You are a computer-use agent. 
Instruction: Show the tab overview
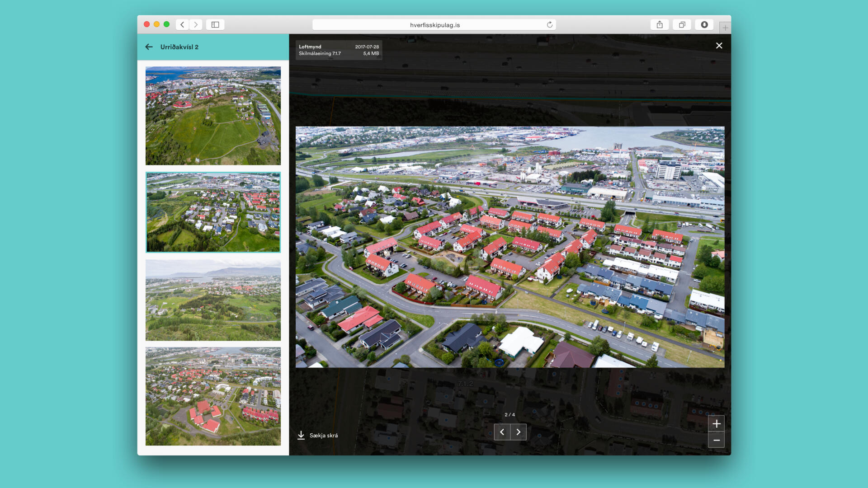pyautogui.click(x=682, y=25)
